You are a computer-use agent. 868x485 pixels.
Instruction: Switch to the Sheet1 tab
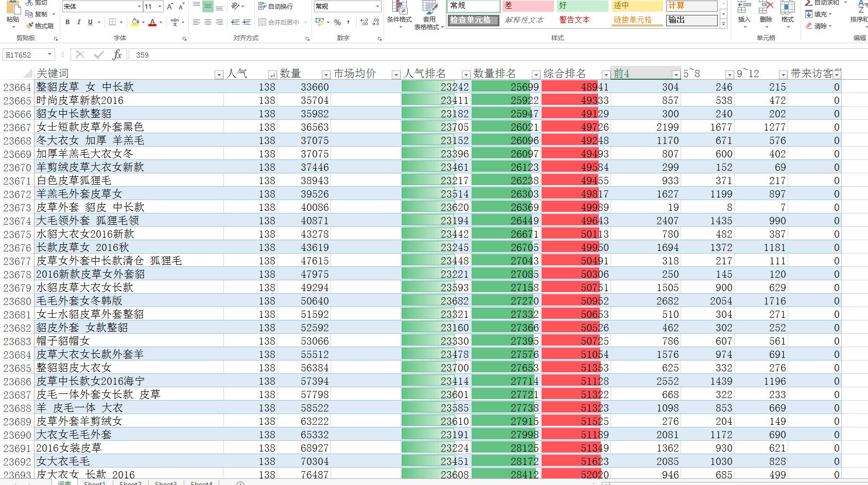95,483
